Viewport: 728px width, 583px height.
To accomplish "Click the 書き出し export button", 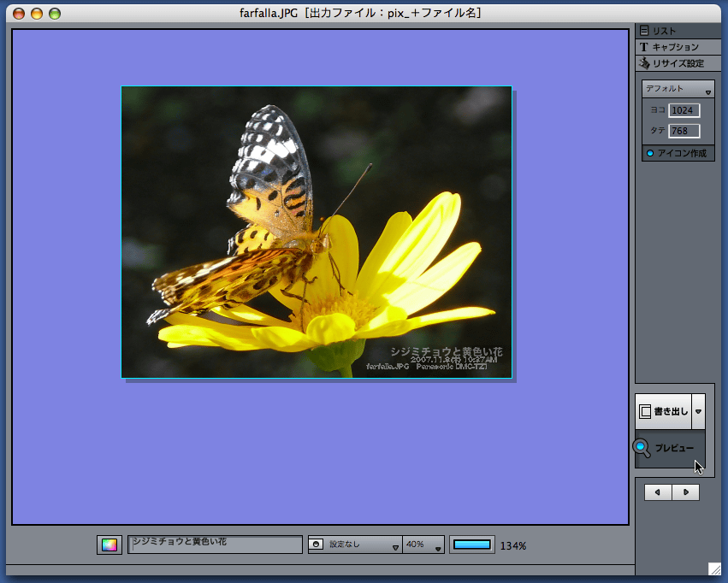I will click(664, 411).
